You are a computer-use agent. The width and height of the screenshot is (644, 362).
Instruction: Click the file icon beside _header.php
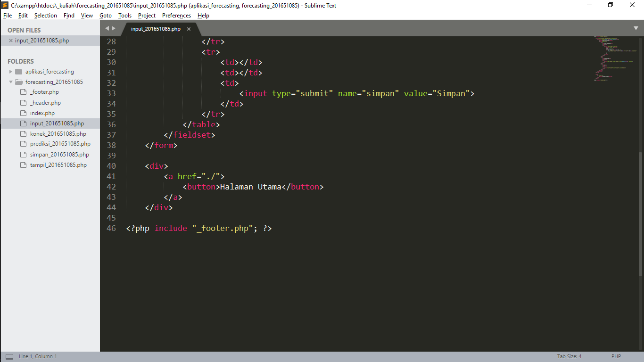(23, 102)
